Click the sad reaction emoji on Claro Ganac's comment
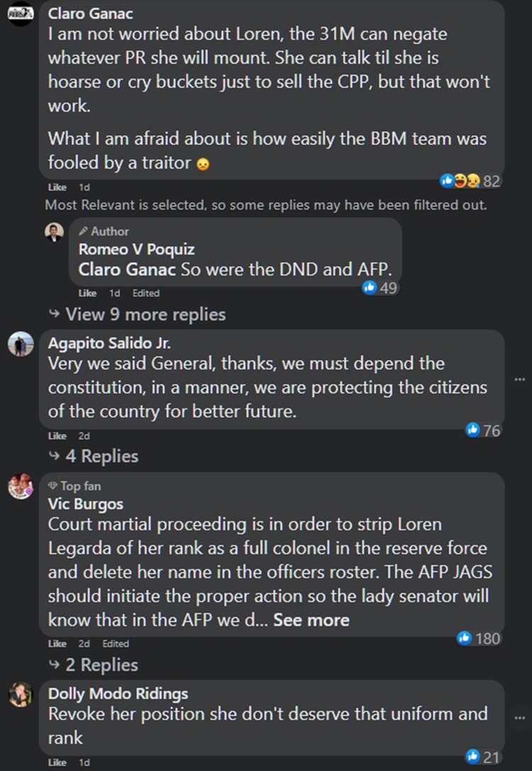The width and height of the screenshot is (532, 771). [472, 181]
